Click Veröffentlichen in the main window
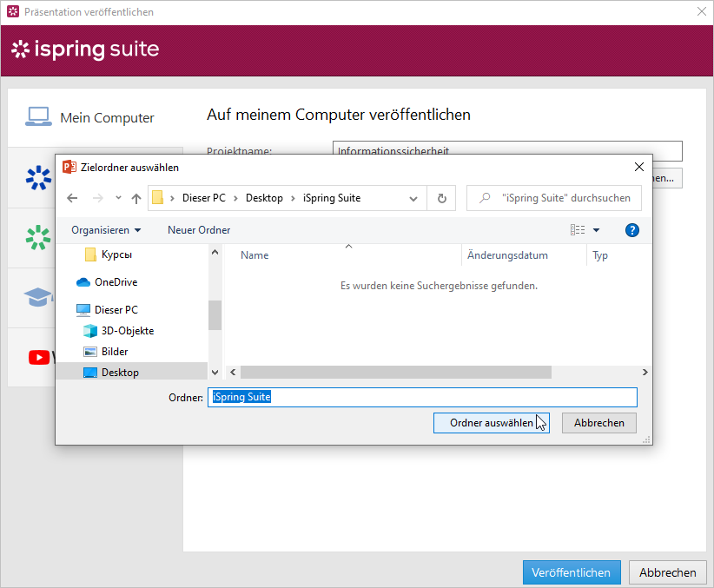Viewport: 714px width, 588px height. coord(572,572)
